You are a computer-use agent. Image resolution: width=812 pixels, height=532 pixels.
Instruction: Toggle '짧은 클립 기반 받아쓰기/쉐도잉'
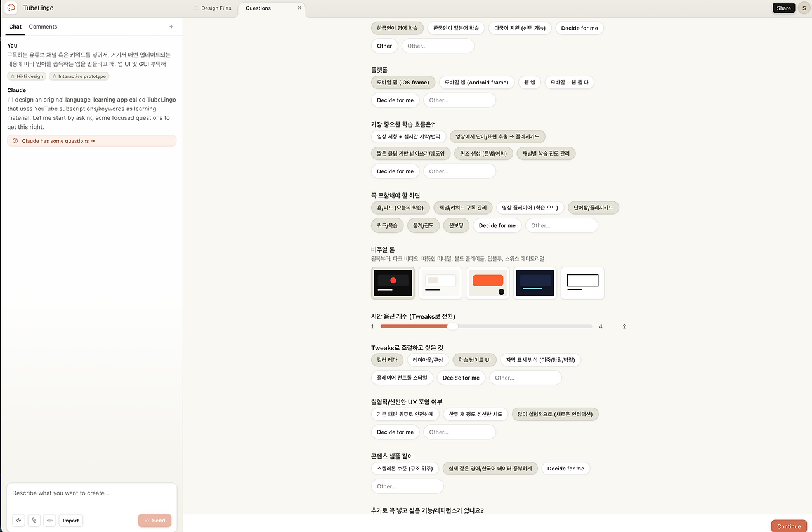click(x=410, y=153)
